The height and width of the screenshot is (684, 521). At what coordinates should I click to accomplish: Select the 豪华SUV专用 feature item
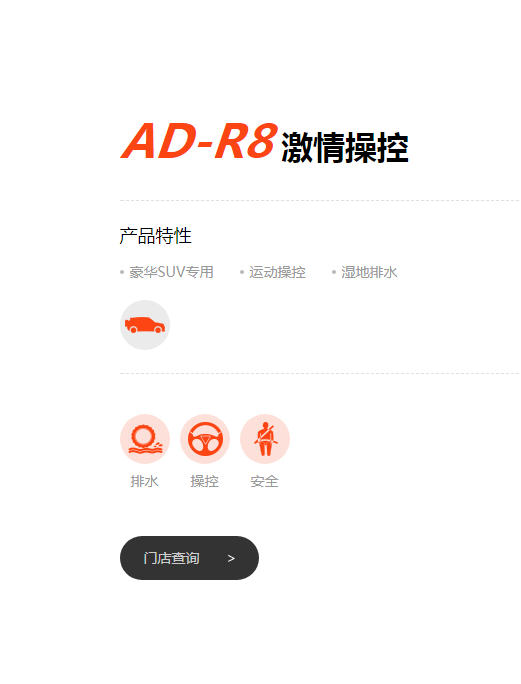pos(171,272)
